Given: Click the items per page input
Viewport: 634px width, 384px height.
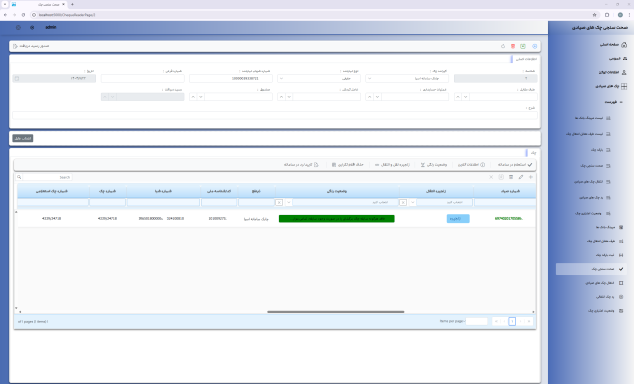Looking at the screenshot, I should (477, 321).
